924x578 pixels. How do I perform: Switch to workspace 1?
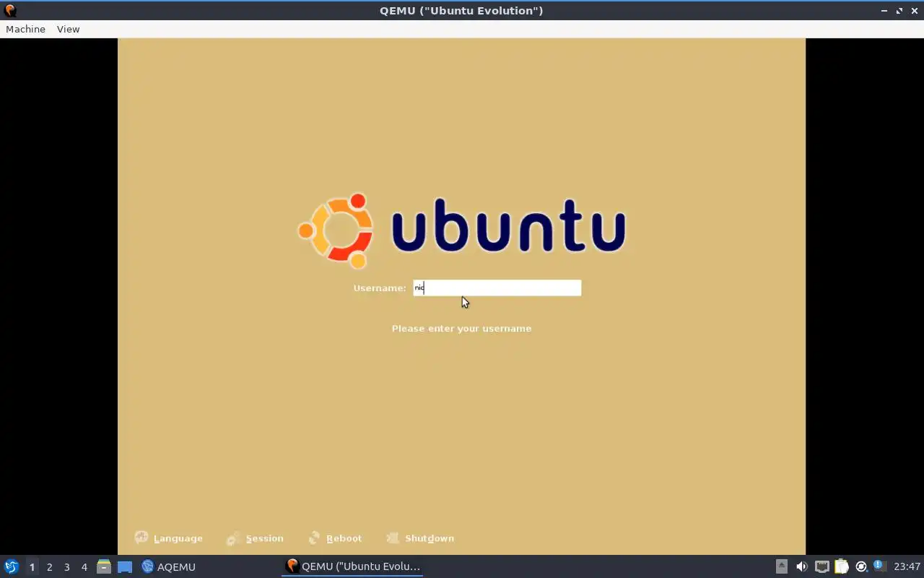[32, 567]
